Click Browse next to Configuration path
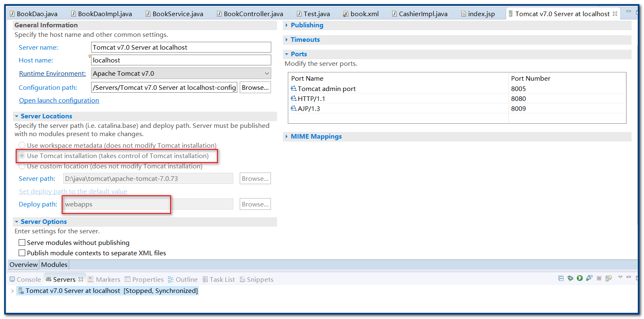The width and height of the screenshot is (644, 319). click(255, 87)
